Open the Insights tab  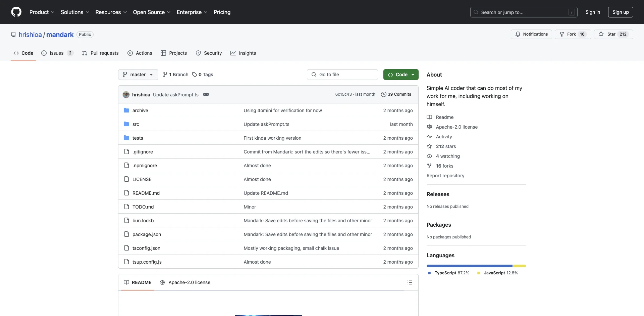pyautogui.click(x=243, y=53)
